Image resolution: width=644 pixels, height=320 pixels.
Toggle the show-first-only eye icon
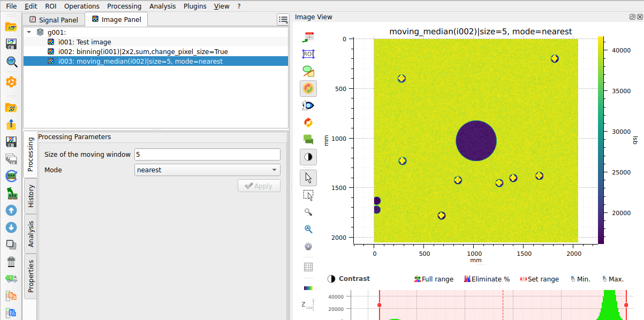[308, 105]
